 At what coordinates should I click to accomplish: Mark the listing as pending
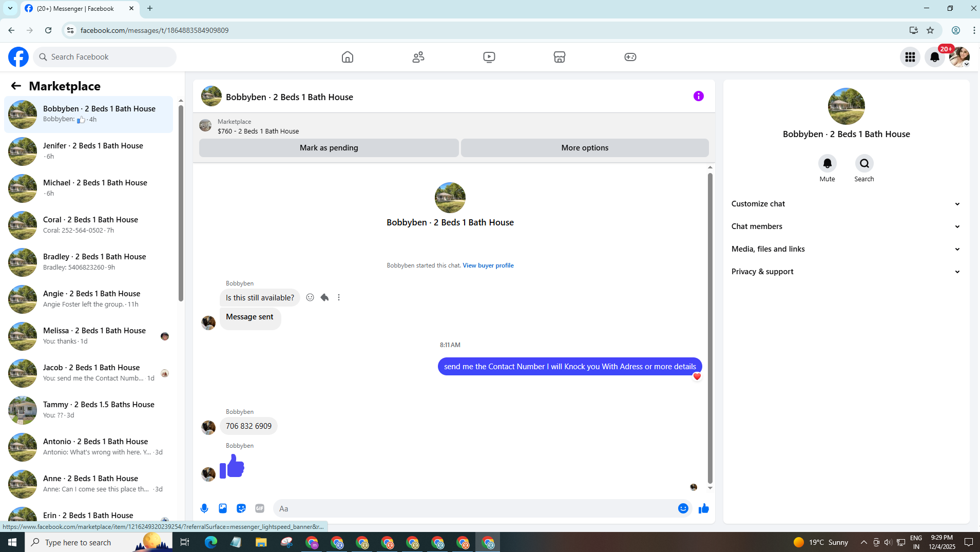(x=329, y=148)
